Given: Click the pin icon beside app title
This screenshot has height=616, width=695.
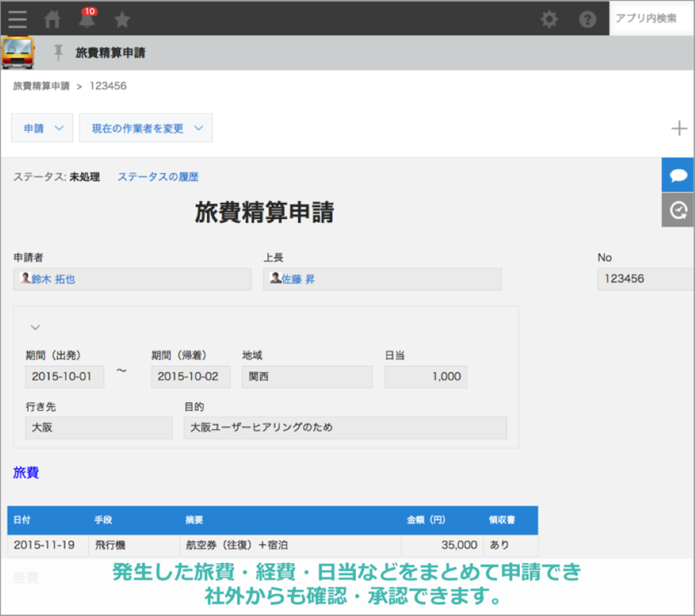Looking at the screenshot, I should 58,53.
